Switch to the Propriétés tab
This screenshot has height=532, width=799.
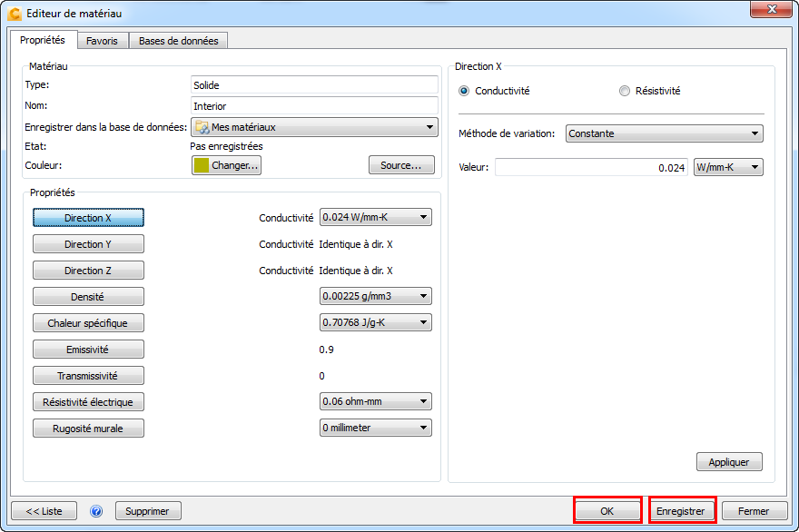coord(43,40)
